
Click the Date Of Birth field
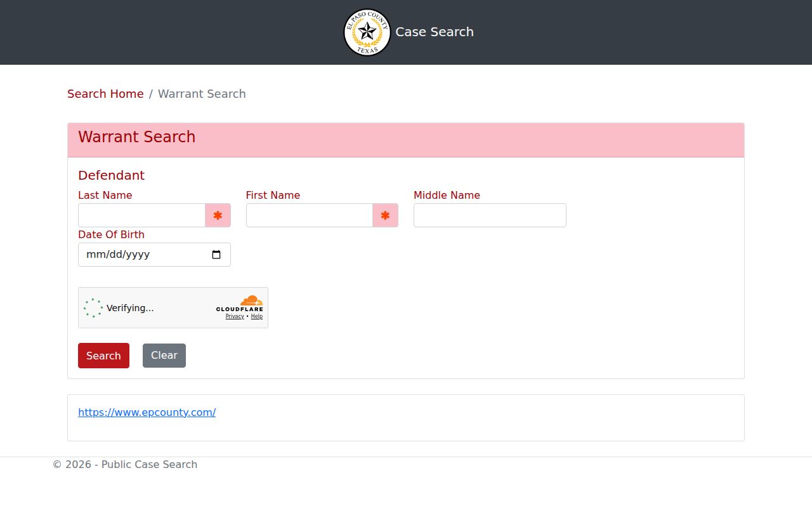[x=154, y=255]
